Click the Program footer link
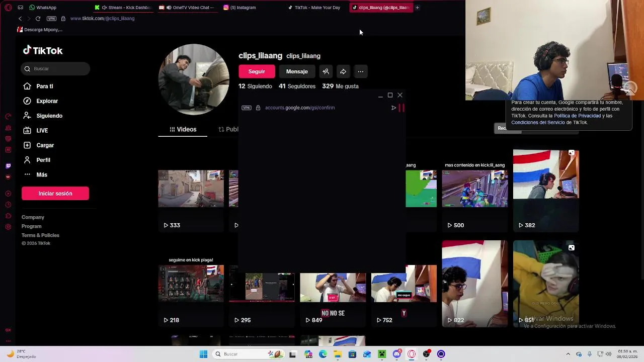 coord(31,226)
